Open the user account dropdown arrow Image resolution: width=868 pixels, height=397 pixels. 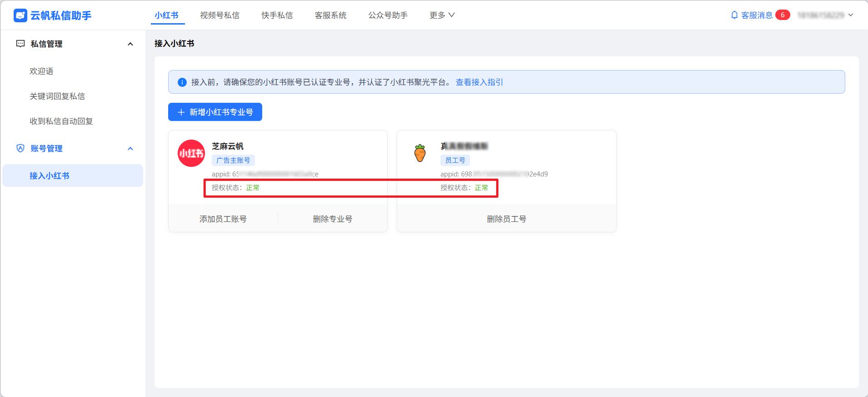(851, 15)
